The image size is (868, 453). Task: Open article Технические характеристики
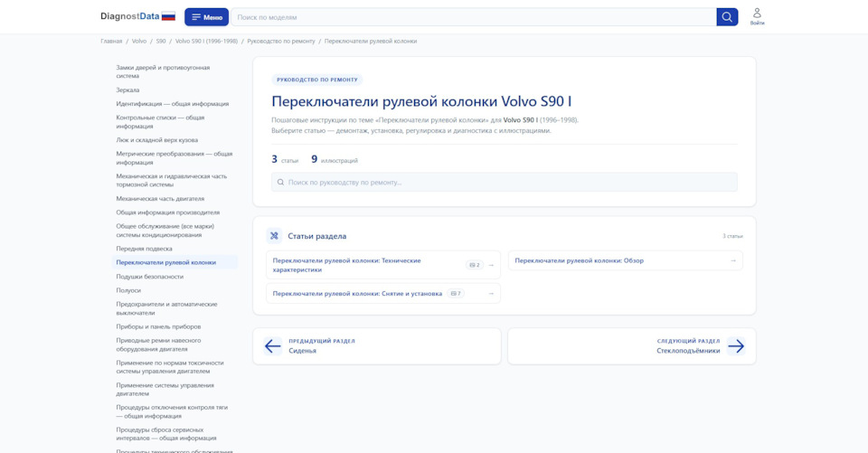pyautogui.click(x=383, y=265)
